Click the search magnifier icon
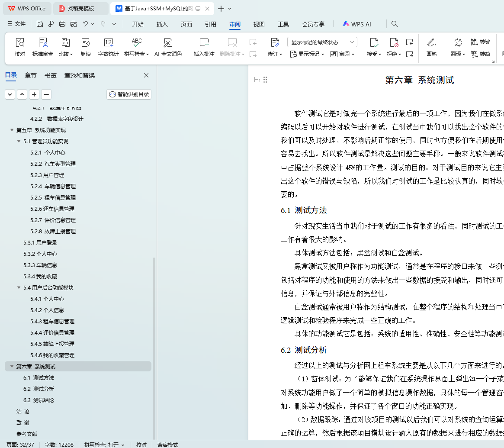This screenshot has height=448, width=504. (x=395, y=24)
